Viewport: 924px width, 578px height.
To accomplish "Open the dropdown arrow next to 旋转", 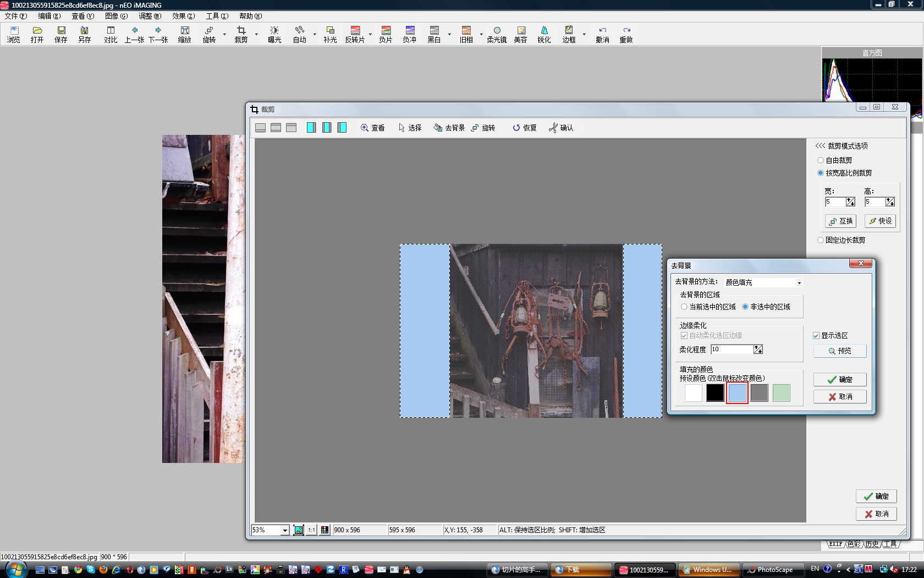I will 224,34.
